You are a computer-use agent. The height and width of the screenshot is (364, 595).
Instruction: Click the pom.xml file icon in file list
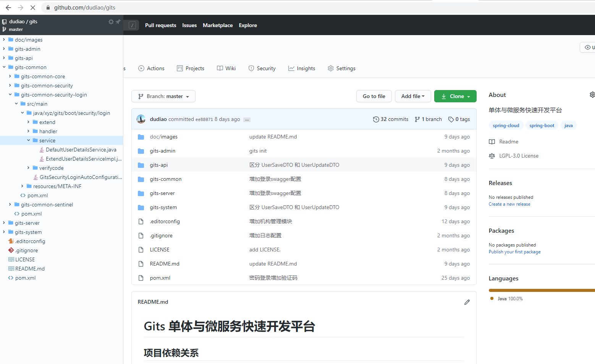coord(141,278)
